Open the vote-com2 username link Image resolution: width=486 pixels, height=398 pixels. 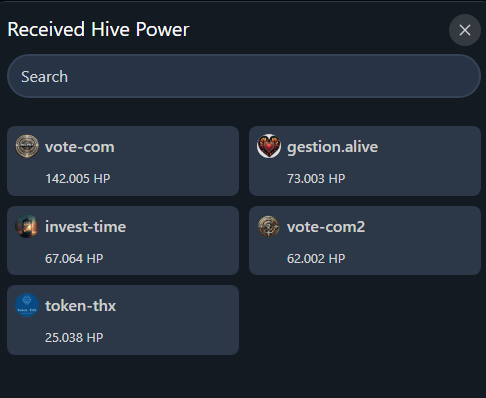[326, 227]
